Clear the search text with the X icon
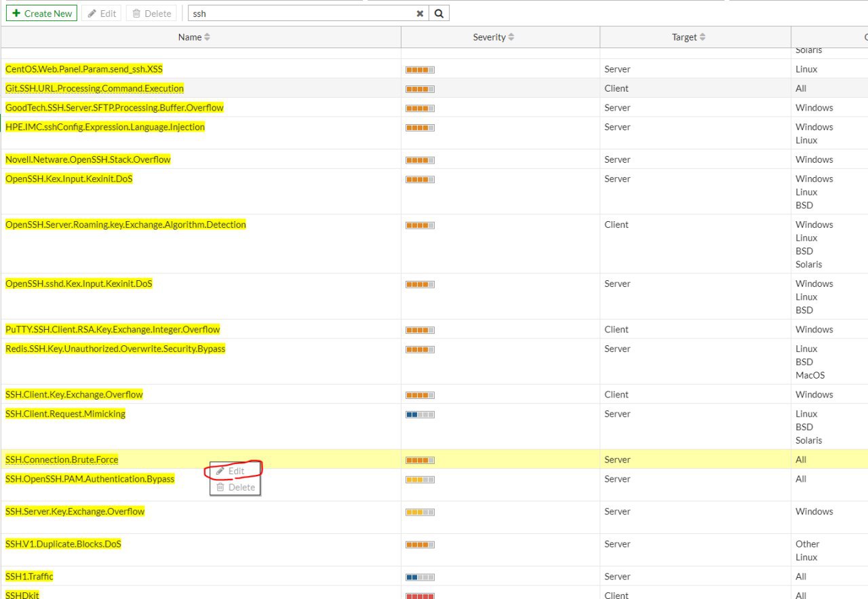This screenshot has width=868, height=599. point(420,14)
